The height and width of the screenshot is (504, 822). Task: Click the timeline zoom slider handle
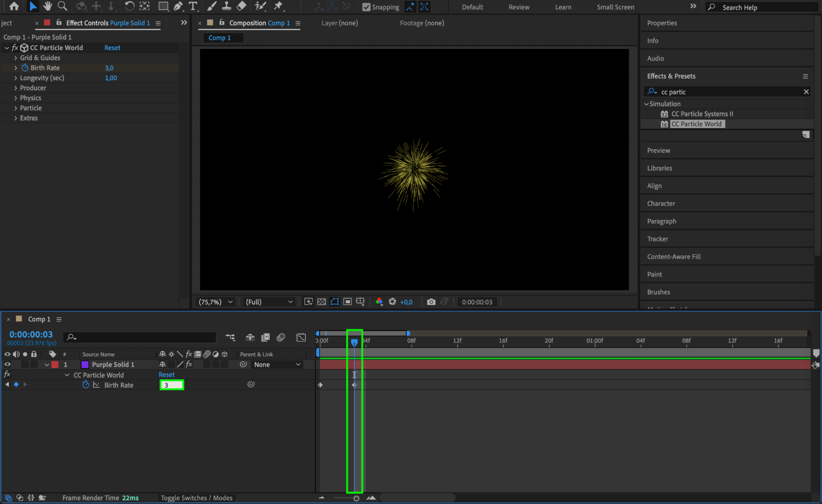click(x=356, y=498)
